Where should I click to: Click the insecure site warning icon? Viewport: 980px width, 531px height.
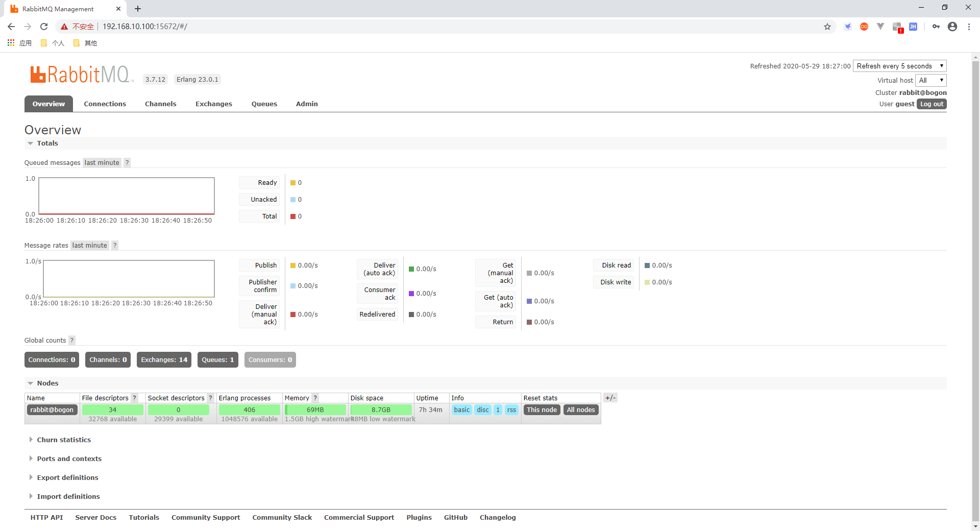pos(64,27)
